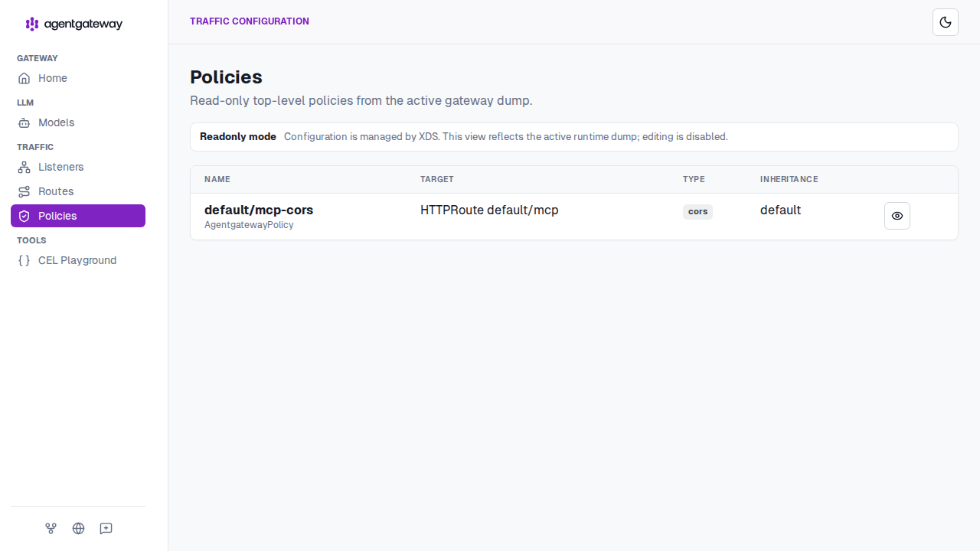Click the NAME column header
Screen dimensions: 980x551
click(217, 179)
